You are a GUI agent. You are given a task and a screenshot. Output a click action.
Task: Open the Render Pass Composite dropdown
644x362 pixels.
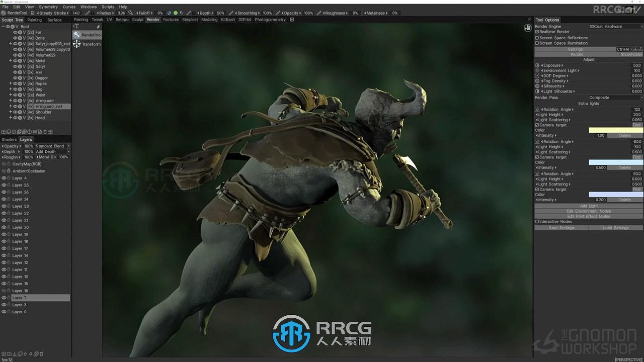615,98
